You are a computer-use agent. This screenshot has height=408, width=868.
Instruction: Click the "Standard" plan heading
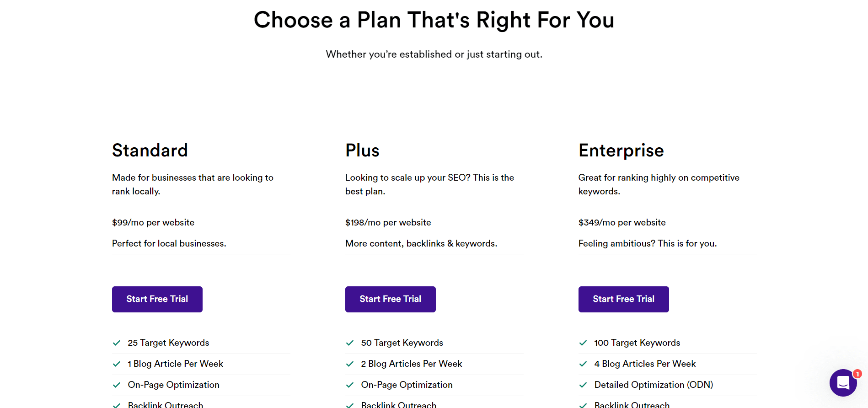[x=150, y=150]
